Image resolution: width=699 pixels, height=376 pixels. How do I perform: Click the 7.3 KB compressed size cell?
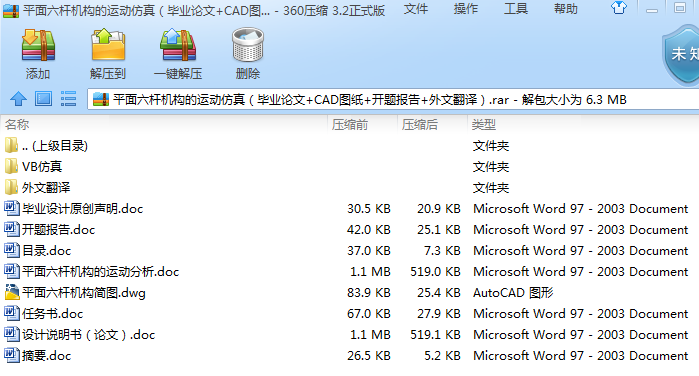pos(442,250)
